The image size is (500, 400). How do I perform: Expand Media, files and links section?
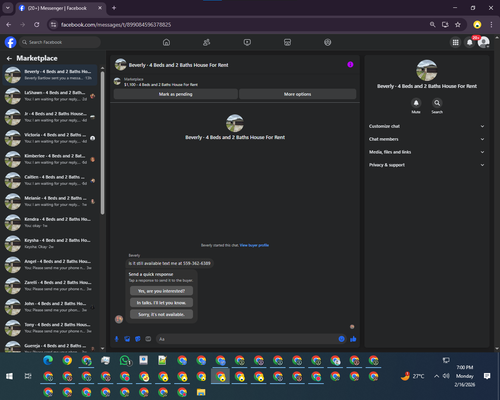pyautogui.click(x=426, y=152)
